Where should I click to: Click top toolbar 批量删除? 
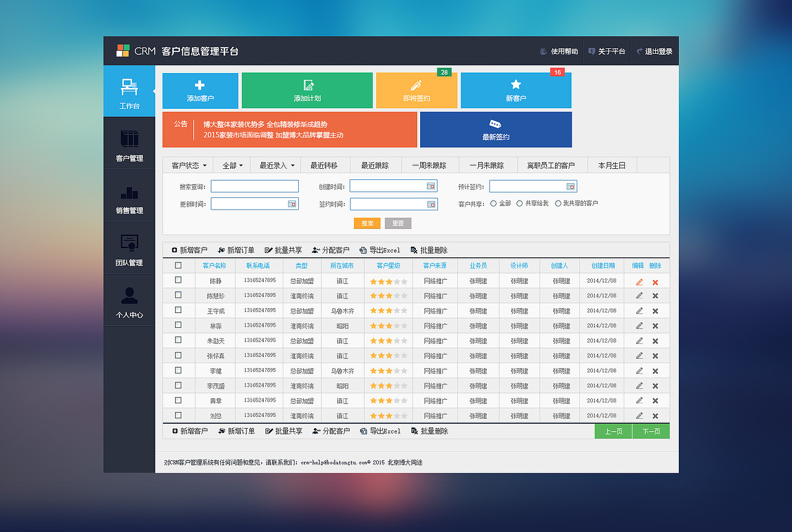coord(429,251)
